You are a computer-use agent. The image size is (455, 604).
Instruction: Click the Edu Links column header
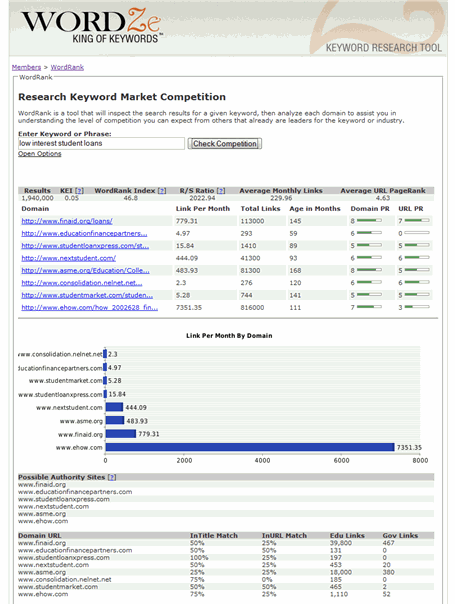pyautogui.click(x=347, y=535)
